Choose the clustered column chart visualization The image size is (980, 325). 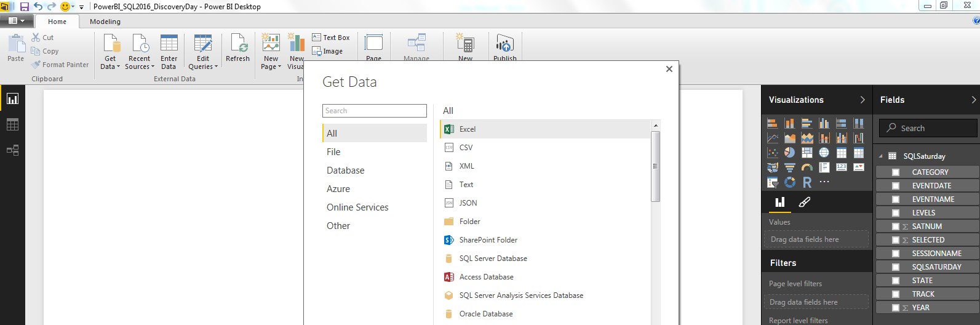824,123
